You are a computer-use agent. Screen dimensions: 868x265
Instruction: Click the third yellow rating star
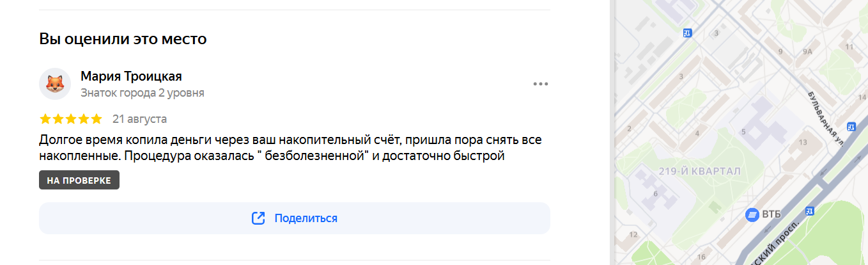[71, 119]
